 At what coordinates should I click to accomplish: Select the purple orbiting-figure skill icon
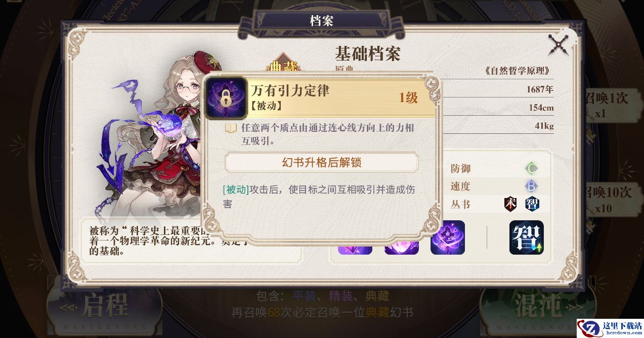point(448,237)
